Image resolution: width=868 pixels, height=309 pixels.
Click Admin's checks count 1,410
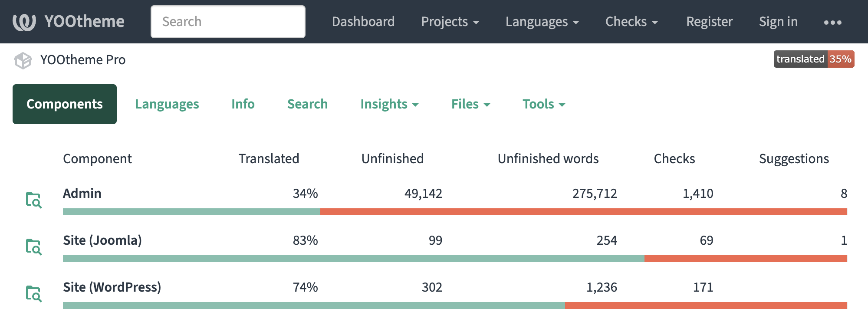(698, 194)
